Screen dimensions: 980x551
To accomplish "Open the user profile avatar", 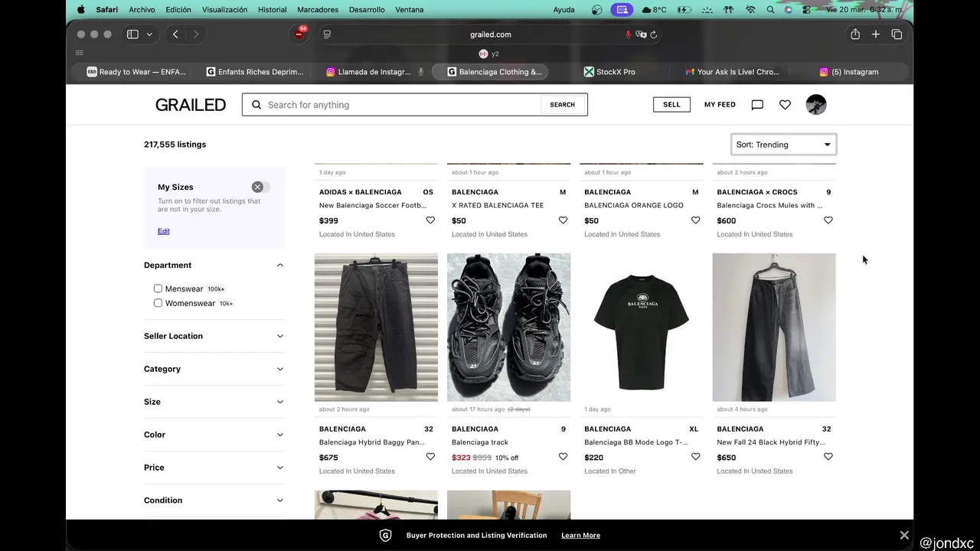I will coord(816,105).
